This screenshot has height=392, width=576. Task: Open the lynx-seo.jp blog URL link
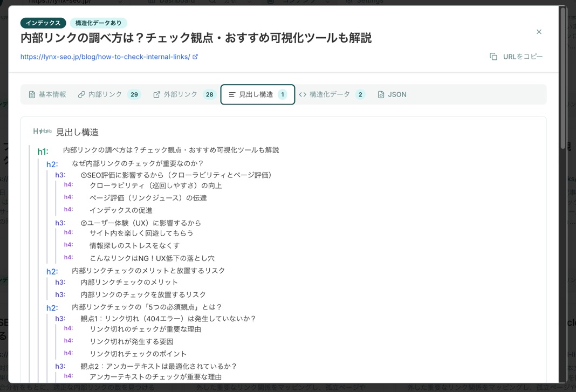(x=105, y=57)
